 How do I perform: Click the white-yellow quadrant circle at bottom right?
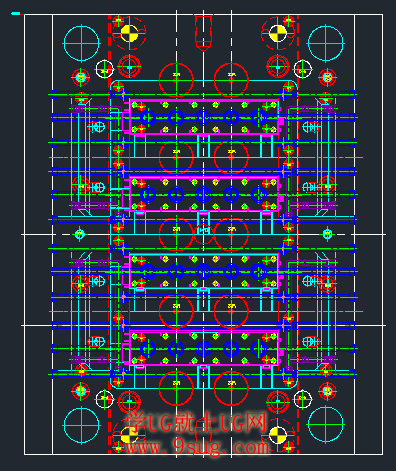(x=278, y=435)
